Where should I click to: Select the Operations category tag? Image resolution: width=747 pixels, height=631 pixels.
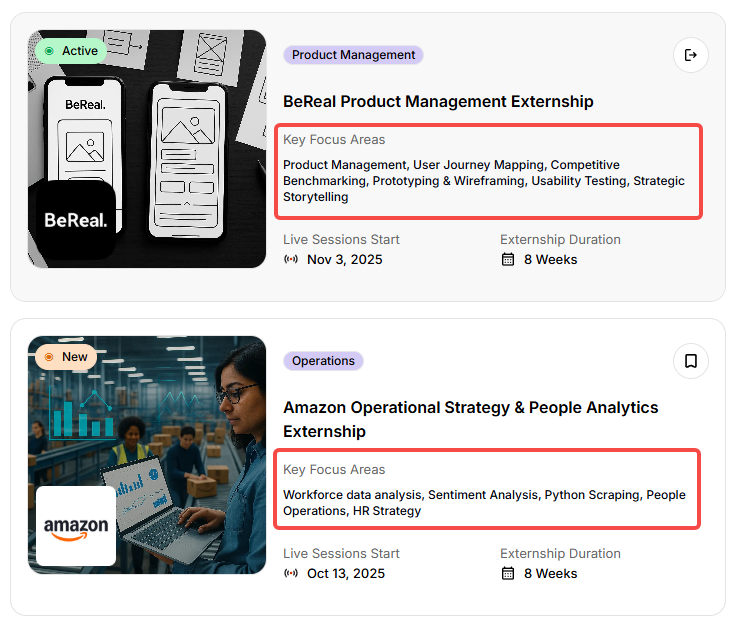coord(323,361)
